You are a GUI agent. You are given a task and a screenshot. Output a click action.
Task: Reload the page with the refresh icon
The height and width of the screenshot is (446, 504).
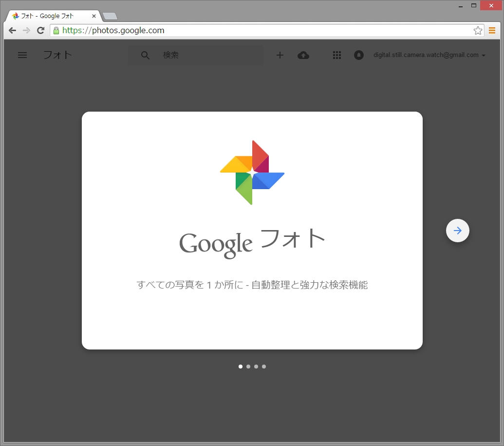click(x=40, y=31)
